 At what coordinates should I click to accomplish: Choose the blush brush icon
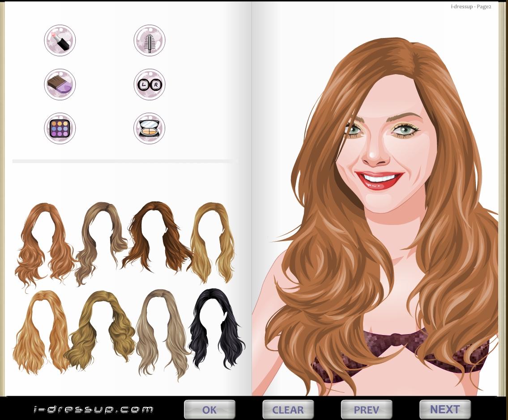click(x=60, y=84)
